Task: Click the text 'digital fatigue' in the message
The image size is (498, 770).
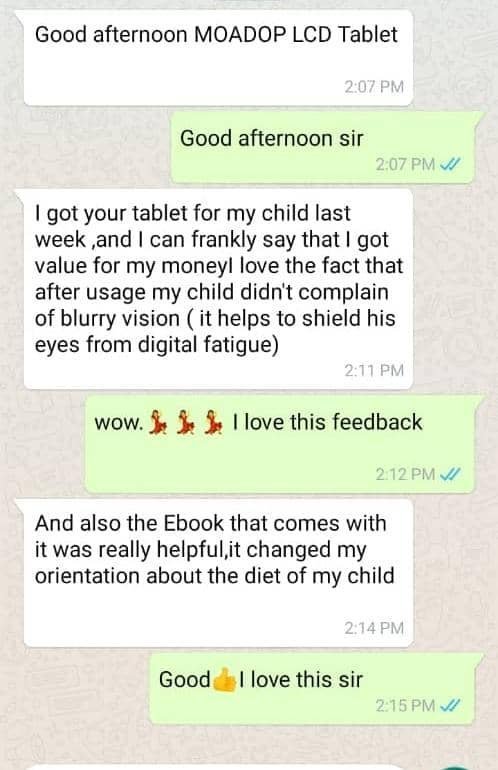Action: pyautogui.click(x=208, y=346)
